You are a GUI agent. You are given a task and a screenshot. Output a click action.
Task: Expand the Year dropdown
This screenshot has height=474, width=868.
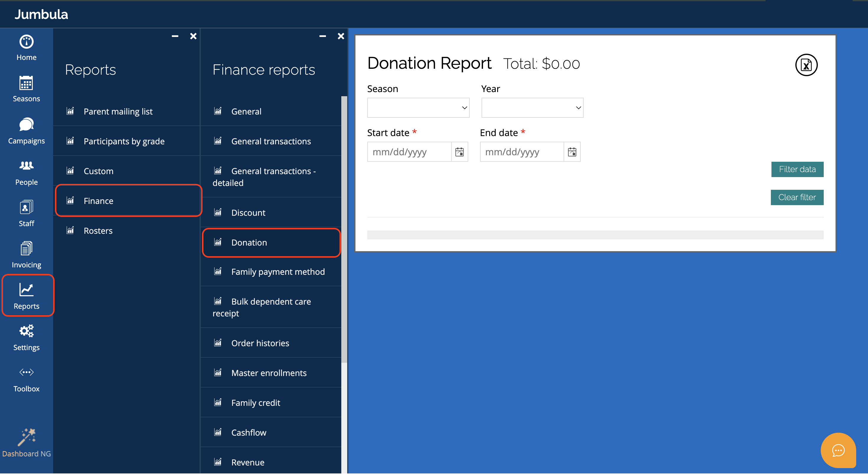click(532, 108)
